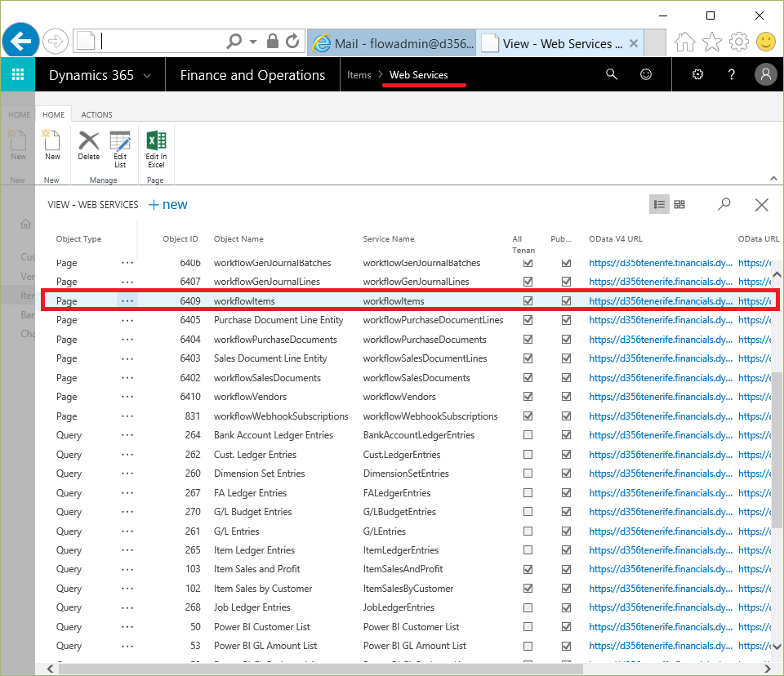Open favorites star icon
784x676 pixels.
click(712, 42)
